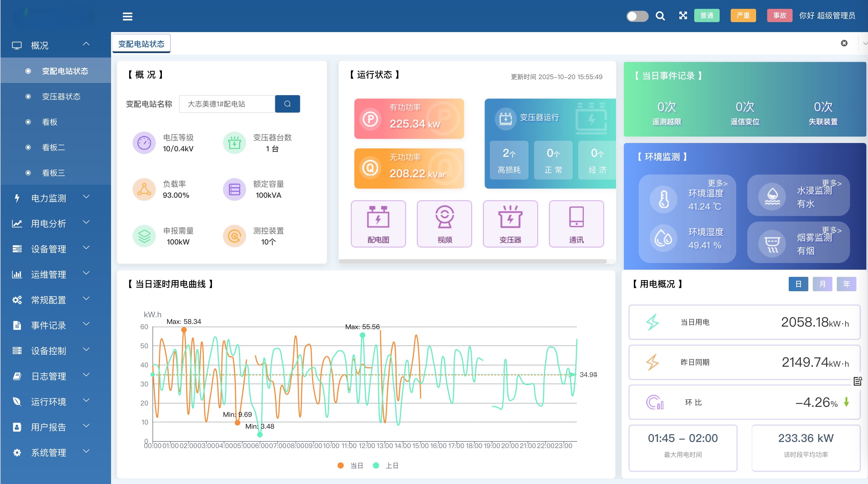Image resolution: width=868 pixels, height=484 pixels.
Task: Open the 变压器 transformer tile
Action: [510, 224]
